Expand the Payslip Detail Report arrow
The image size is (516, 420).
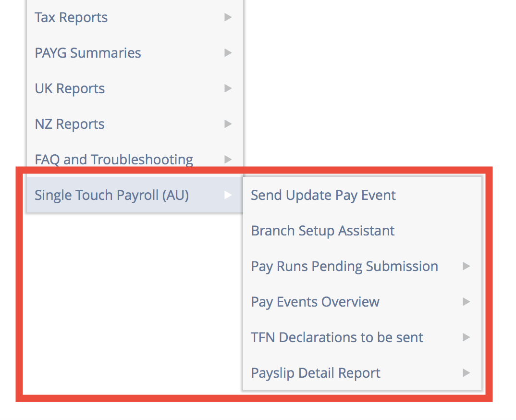[466, 373]
